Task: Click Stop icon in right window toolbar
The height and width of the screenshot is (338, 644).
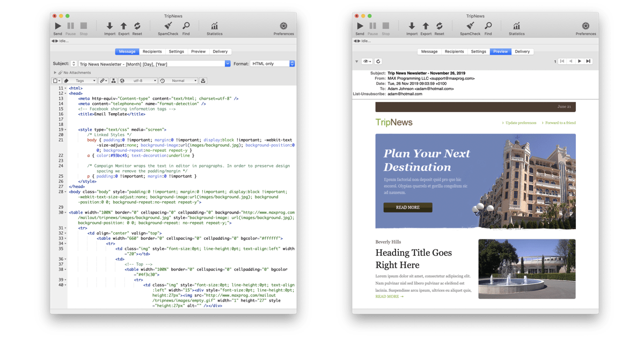Action: pyautogui.click(x=386, y=26)
